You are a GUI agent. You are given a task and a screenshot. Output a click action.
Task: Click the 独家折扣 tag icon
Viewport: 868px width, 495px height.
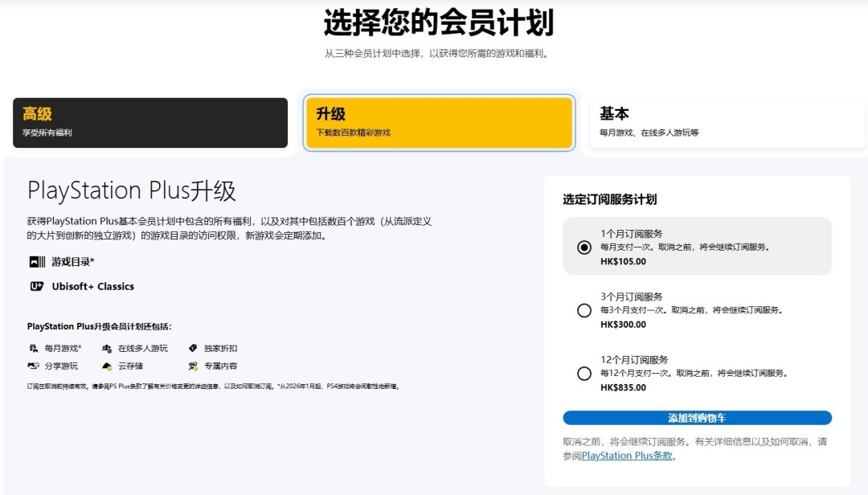tap(193, 348)
